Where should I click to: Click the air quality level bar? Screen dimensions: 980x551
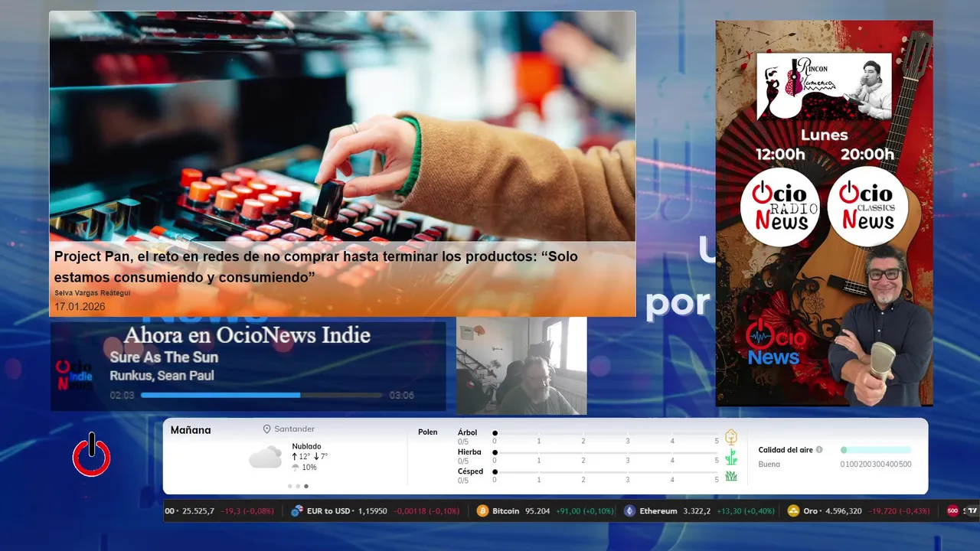(876, 450)
